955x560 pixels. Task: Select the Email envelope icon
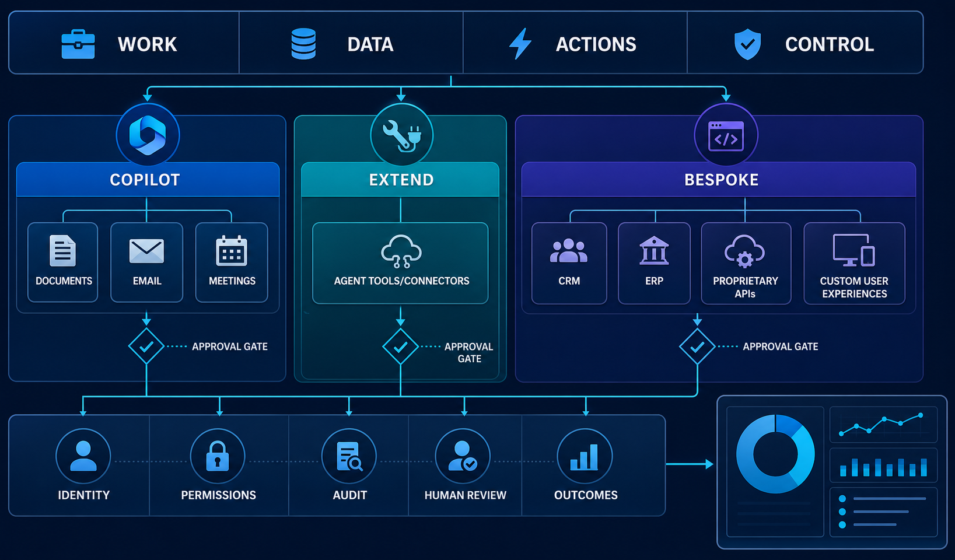pyautogui.click(x=146, y=251)
